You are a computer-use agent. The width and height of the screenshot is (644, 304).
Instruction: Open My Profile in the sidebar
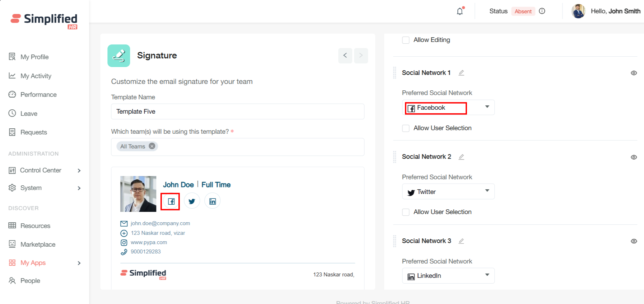pyautogui.click(x=34, y=57)
